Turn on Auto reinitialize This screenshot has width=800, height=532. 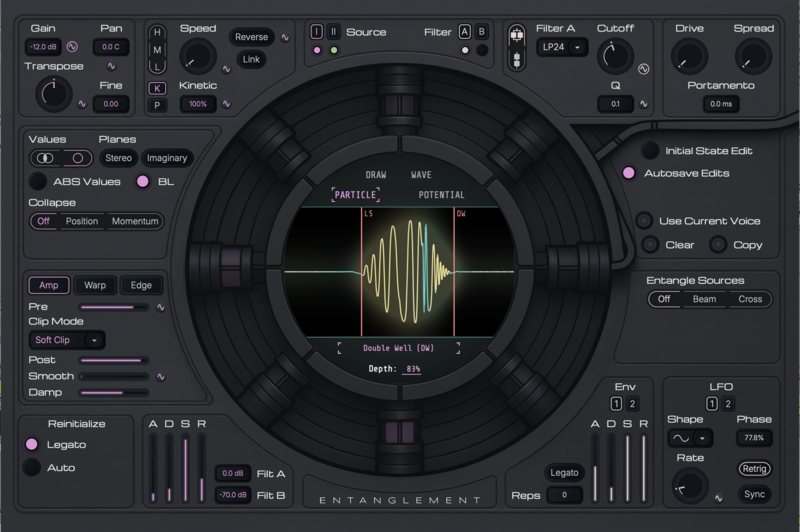click(x=33, y=467)
